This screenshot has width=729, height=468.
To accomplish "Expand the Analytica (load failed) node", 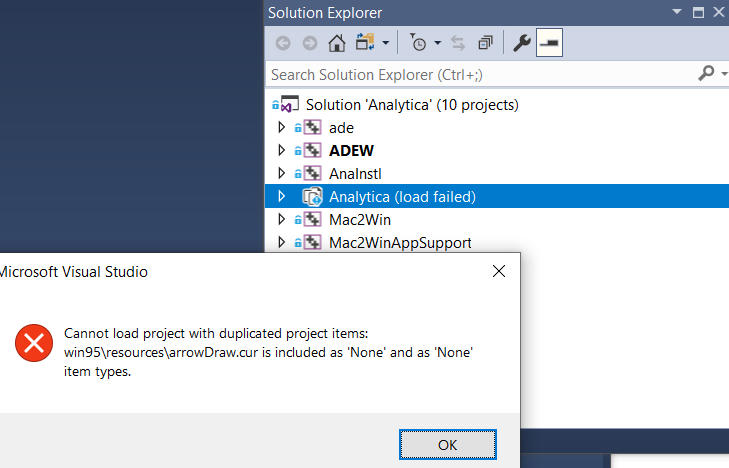I will click(x=281, y=196).
